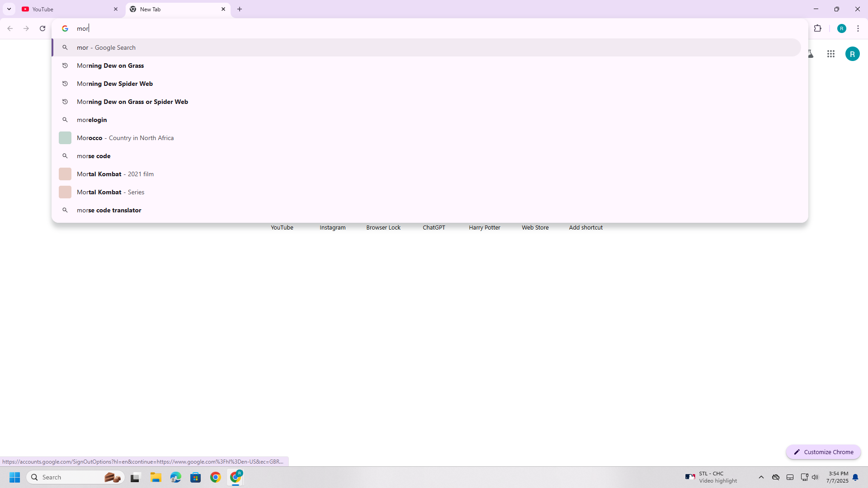Image resolution: width=868 pixels, height=488 pixels.
Task: Show hidden system tray icons
Action: [761, 477]
